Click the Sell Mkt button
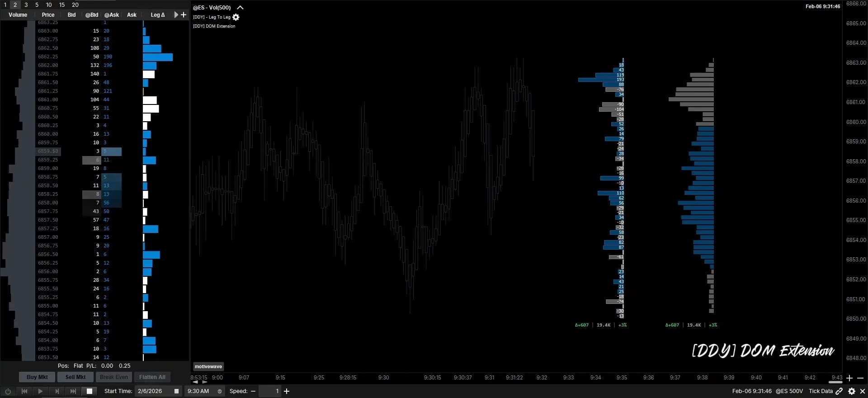868x398 pixels. coord(75,377)
